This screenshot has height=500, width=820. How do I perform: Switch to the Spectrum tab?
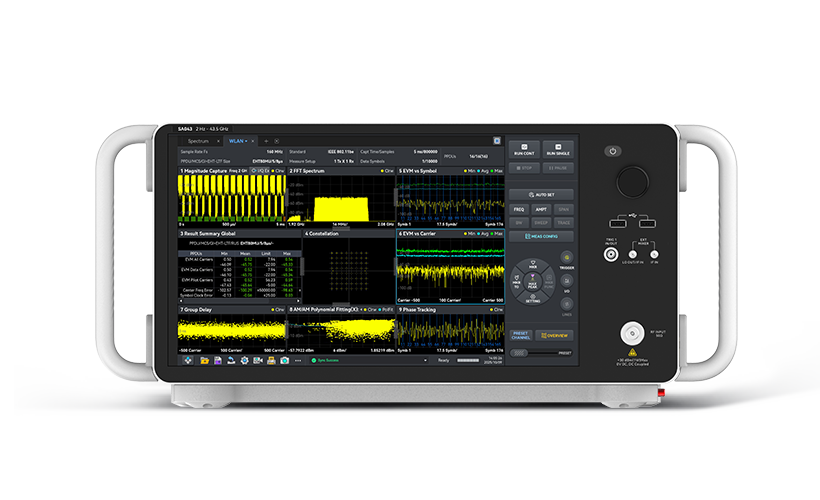[198, 141]
